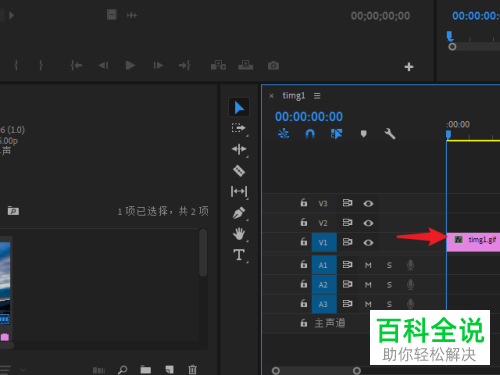Toggle A2 track targeting
500x375 pixels.
(324, 285)
